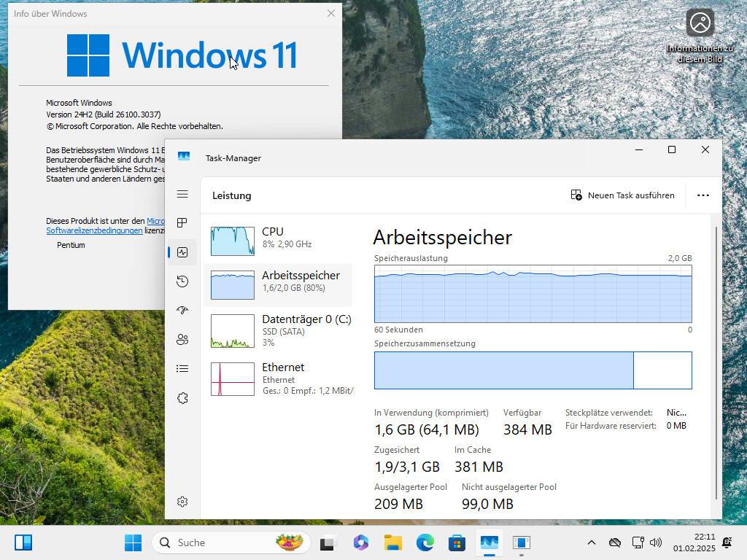Open File Explorer from the taskbar
This screenshot has width=747, height=560.
tap(393, 542)
